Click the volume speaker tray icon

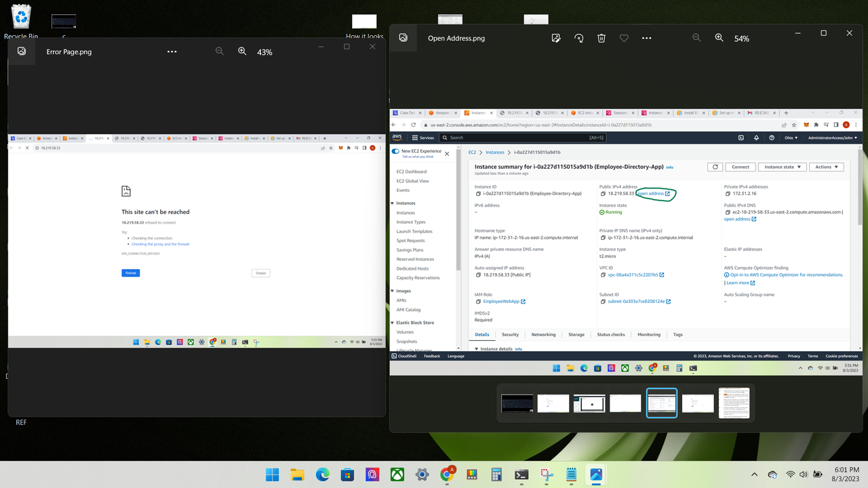pos(804,474)
